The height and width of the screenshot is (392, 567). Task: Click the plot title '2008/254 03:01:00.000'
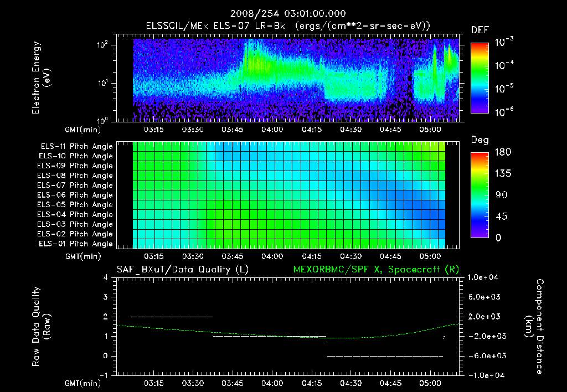pos(288,14)
